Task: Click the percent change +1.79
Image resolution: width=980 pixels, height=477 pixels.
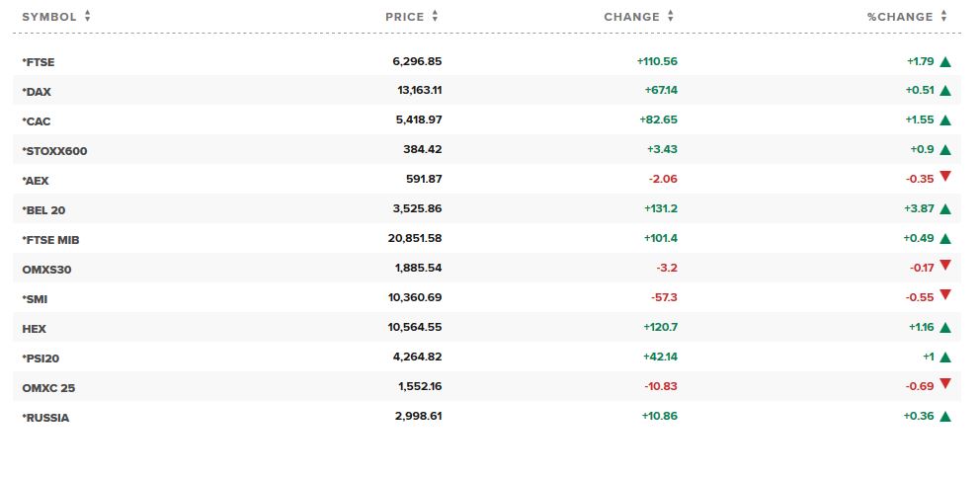Action: point(920,61)
